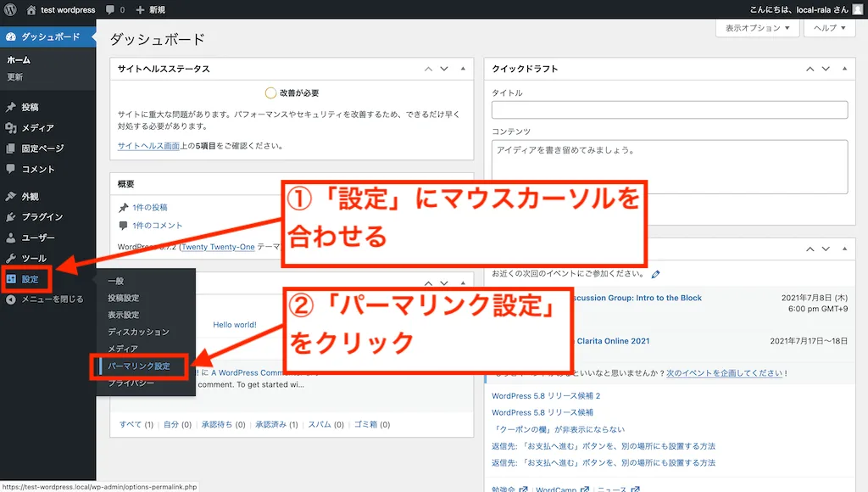This screenshot has height=492, width=868.
Task: Collapse the サイトヘルスステータス panel triangle
Action: [x=463, y=69]
